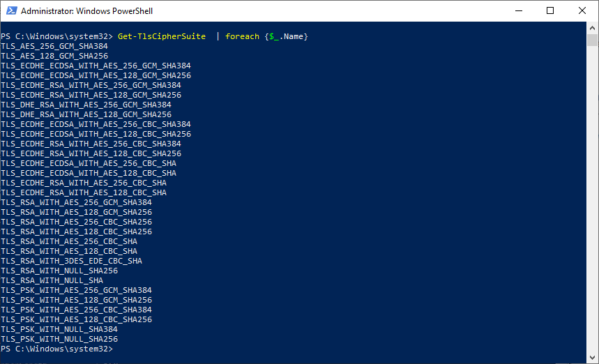Screen dimensions: 599x364
Task: Click the vertical scrollbar thumb
Action: [x=592, y=40]
